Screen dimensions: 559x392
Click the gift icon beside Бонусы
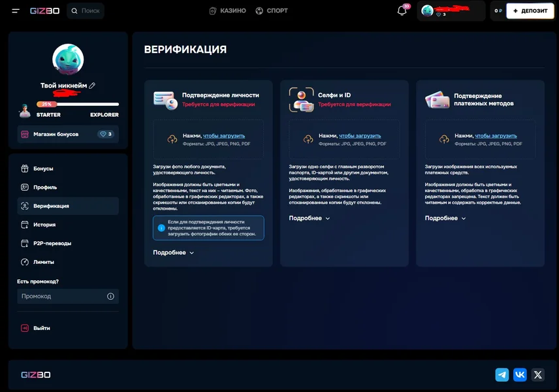[x=25, y=169]
